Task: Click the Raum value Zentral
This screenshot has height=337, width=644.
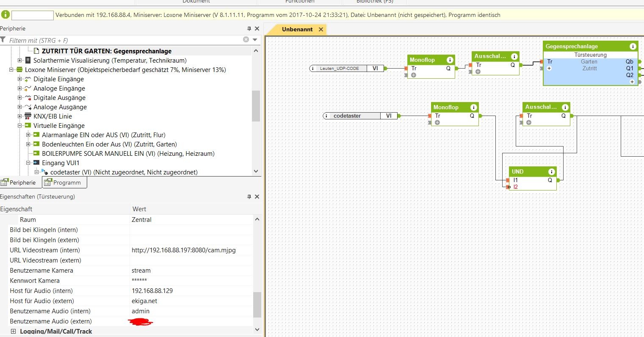Action: (x=141, y=220)
